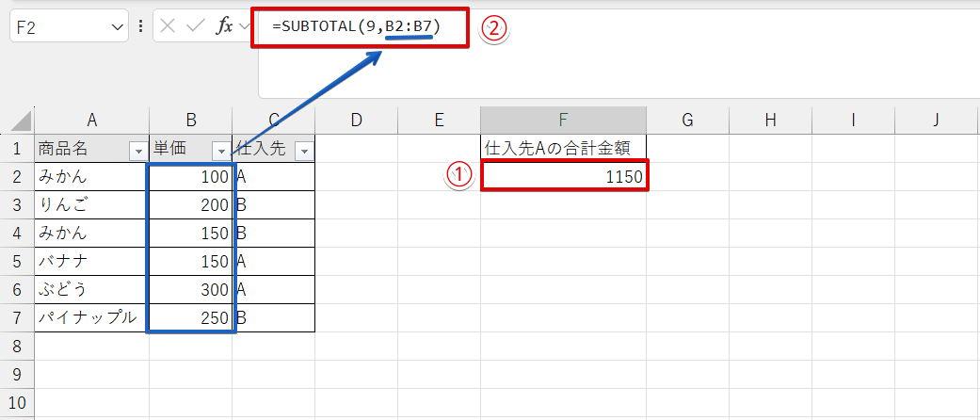
Task: Click the Enter checkmark icon in formula bar
Action: click(x=195, y=26)
